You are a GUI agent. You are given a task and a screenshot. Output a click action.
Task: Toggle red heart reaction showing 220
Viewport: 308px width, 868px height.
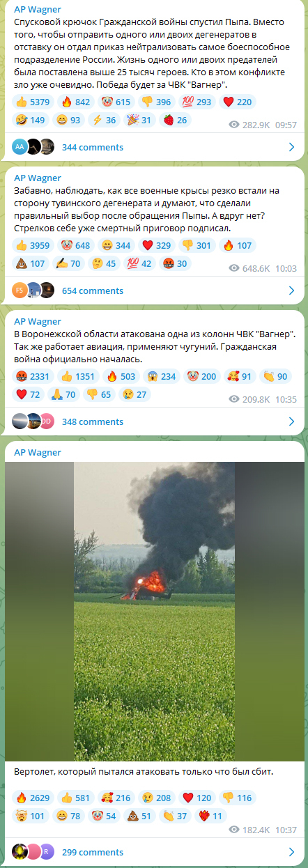coord(237,102)
